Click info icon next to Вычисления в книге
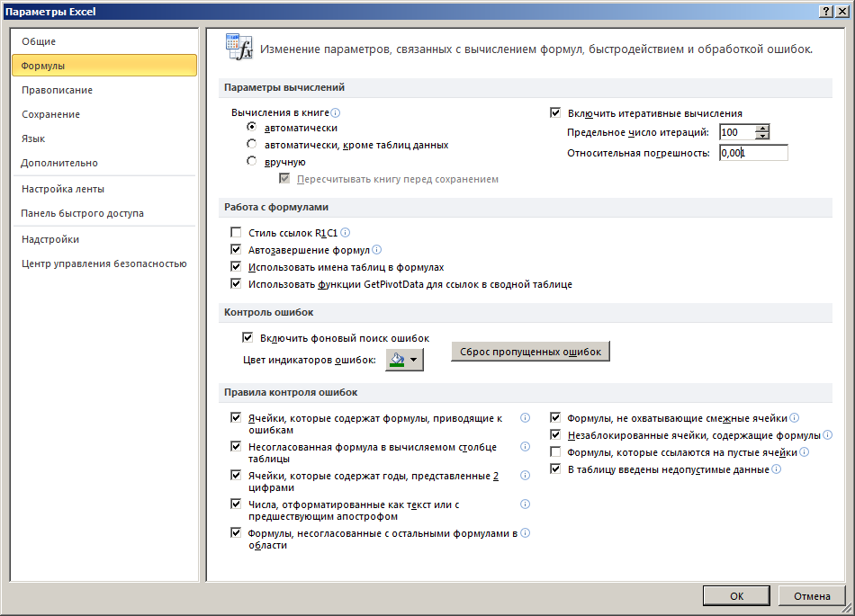The width and height of the screenshot is (855, 616). tap(336, 112)
